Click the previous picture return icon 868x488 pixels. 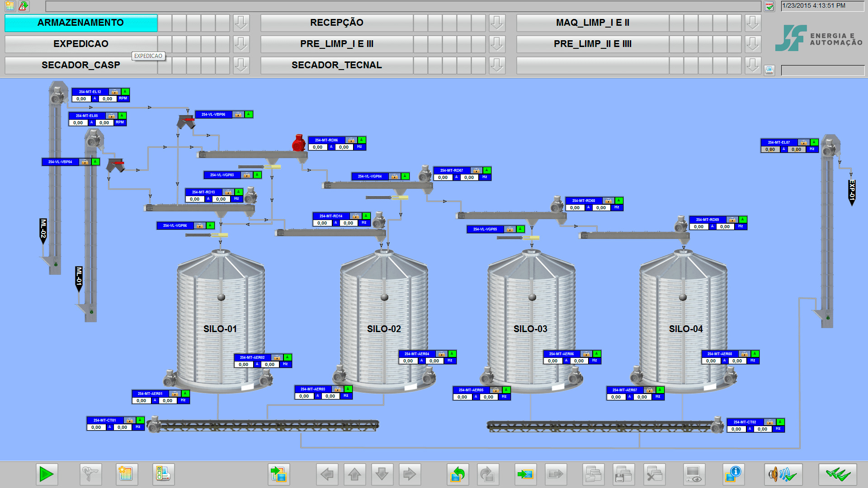(x=458, y=474)
